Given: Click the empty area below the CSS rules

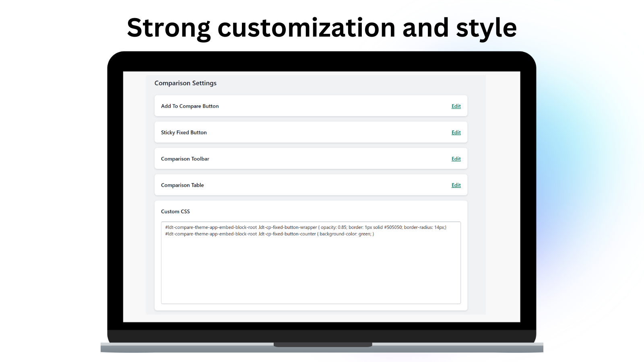Looking at the screenshot, I should [x=310, y=274].
